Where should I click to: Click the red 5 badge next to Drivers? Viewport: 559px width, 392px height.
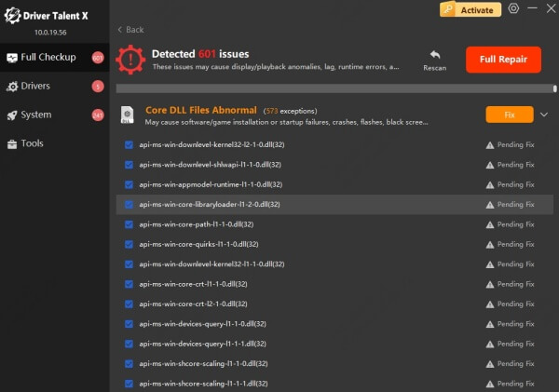(x=98, y=87)
